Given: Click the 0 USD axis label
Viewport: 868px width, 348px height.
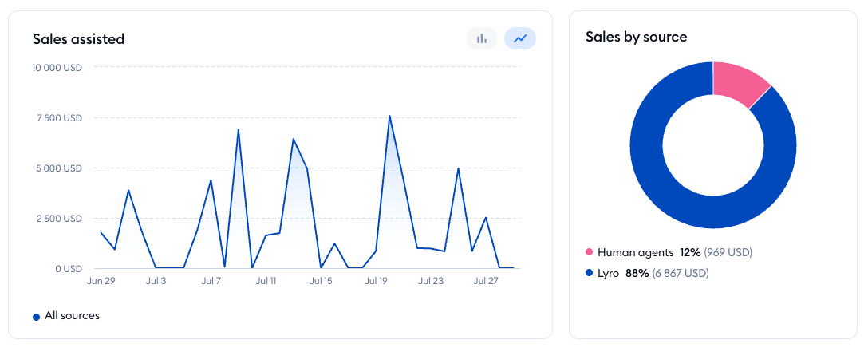Looking at the screenshot, I should coord(69,269).
